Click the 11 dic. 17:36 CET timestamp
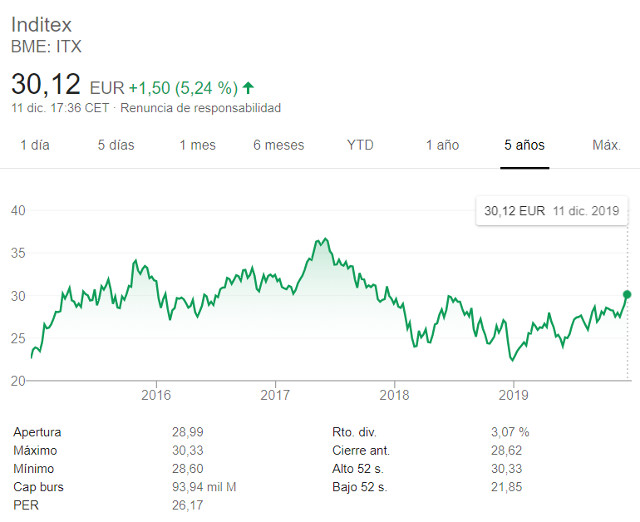Viewport: 640px width, 522px height. 60,108
